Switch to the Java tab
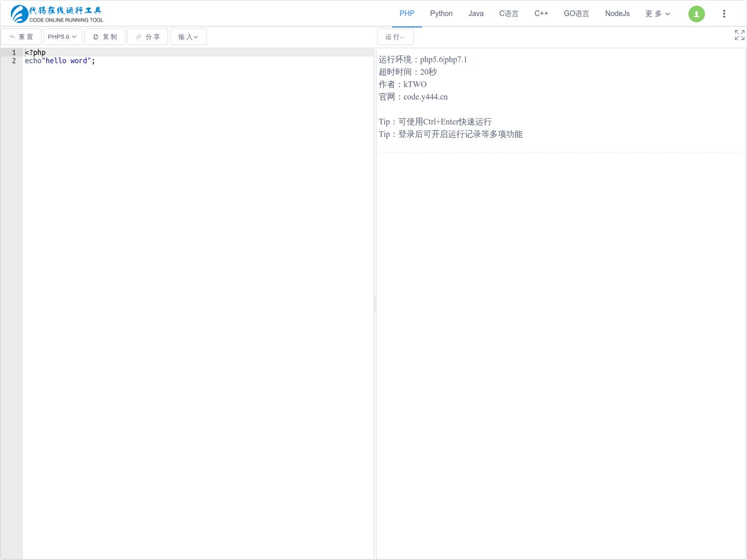Image resolution: width=747 pixels, height=560 pixels. pos(476,13)
